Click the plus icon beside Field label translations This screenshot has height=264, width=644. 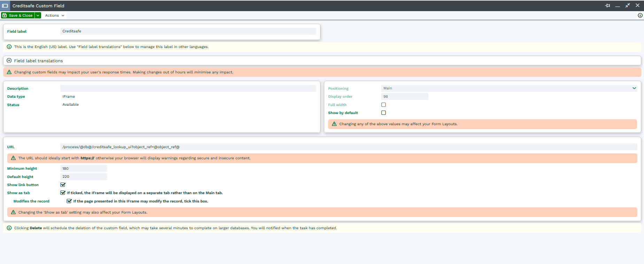[x=9, y=61]
